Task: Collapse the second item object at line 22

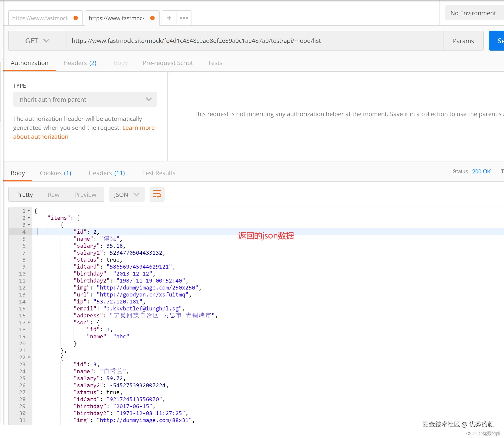Action: [x=29, y=358]
